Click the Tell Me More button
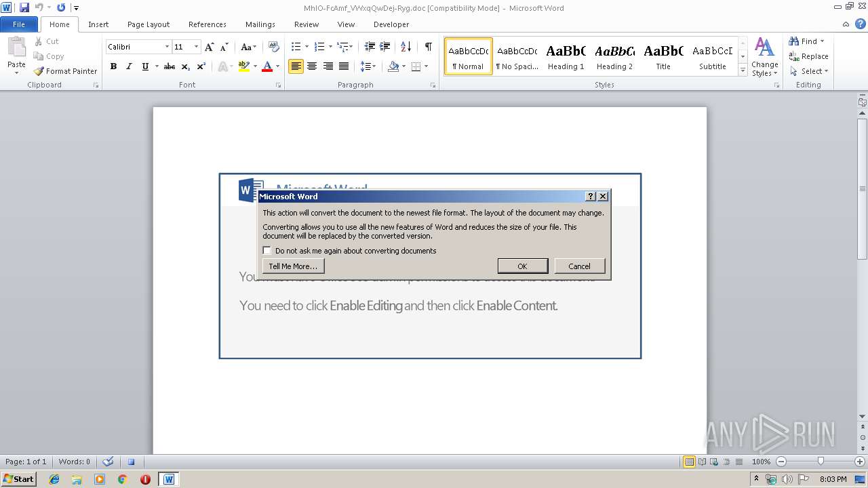The height and width of the screenshot is (488, 868). 293,266
